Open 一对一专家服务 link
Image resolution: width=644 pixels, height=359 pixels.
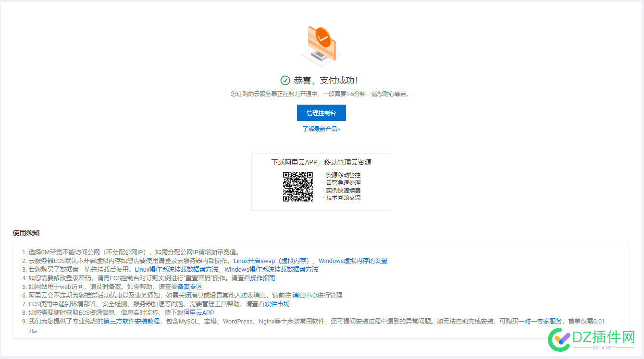pyautogui.click(x=540, y=322)
